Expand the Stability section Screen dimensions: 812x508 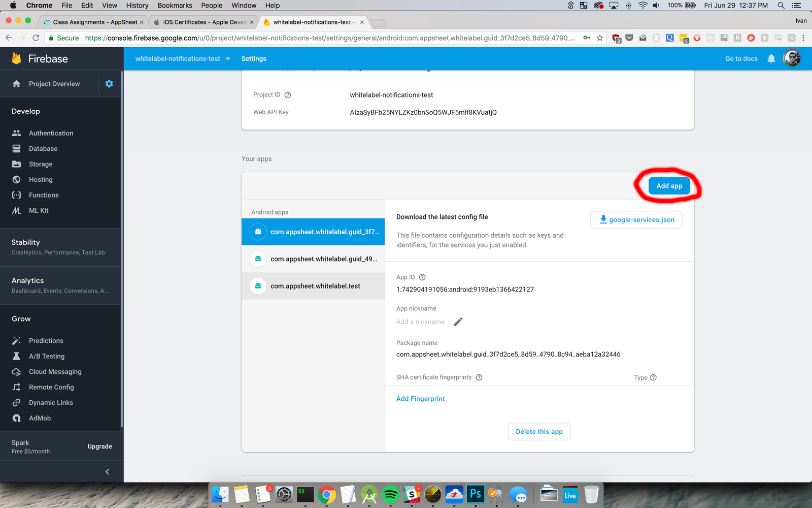coord(60,247)
